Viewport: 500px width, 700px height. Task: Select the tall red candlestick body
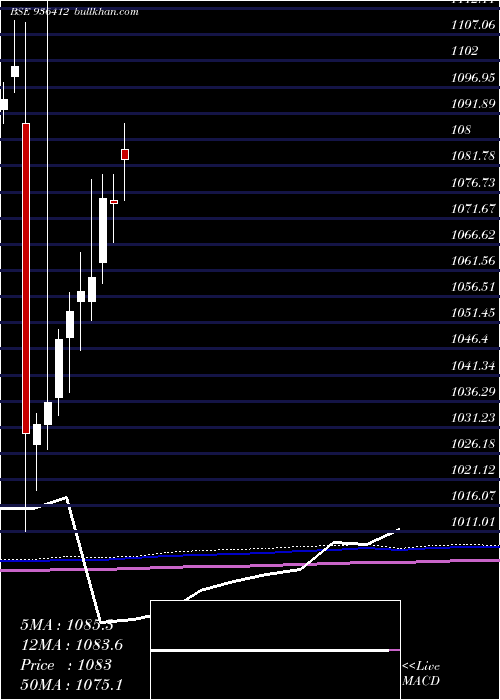(x=26, y=278)
